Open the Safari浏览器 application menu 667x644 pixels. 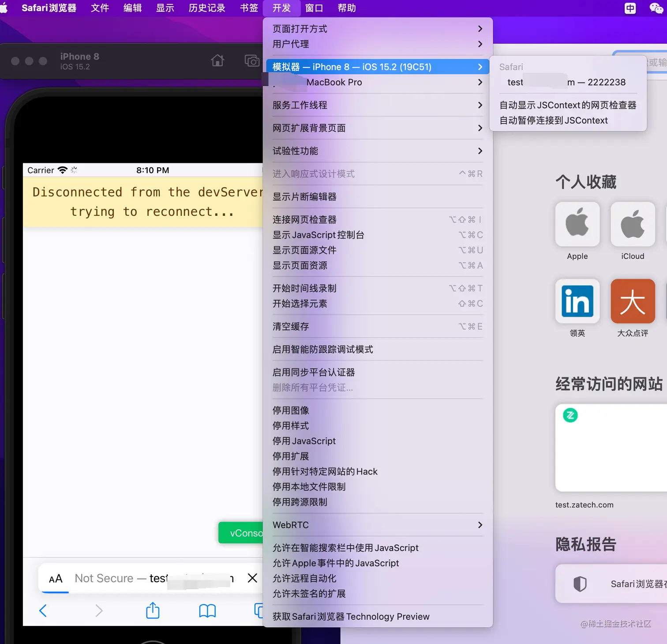click(x=49, y=8)
